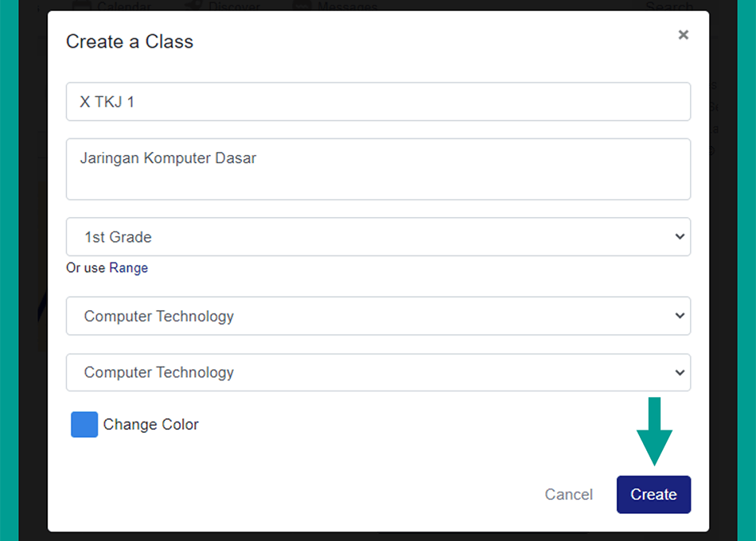Click the dimmed Search box in the background

(668, 6)
